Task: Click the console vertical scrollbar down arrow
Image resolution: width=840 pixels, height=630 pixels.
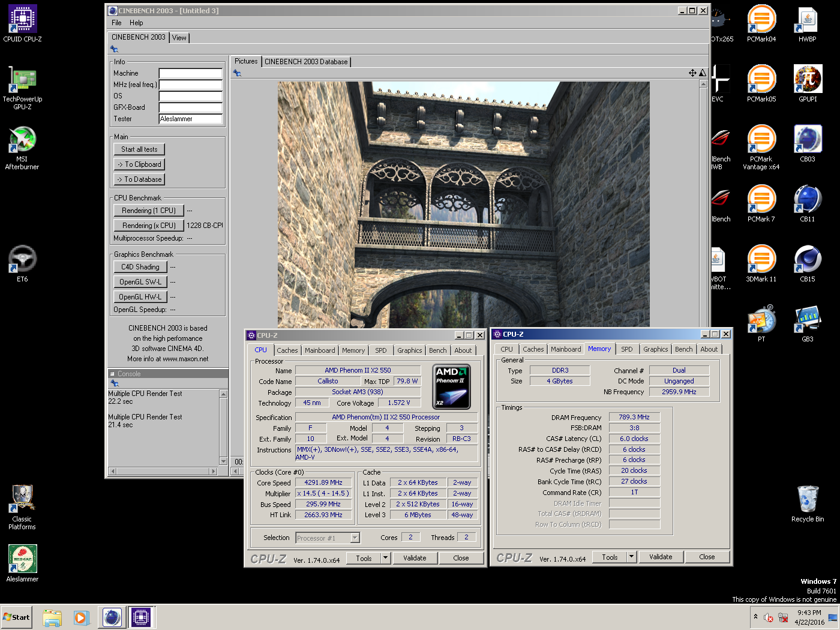Action: point(224,461)
